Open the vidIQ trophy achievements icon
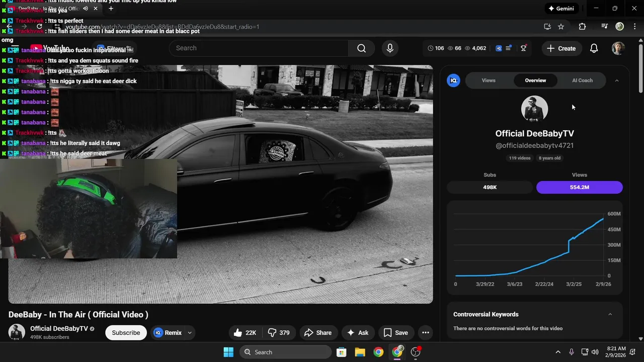Image resolution: width=644 pixels, height=362 pixels. (x=524, y=48)
